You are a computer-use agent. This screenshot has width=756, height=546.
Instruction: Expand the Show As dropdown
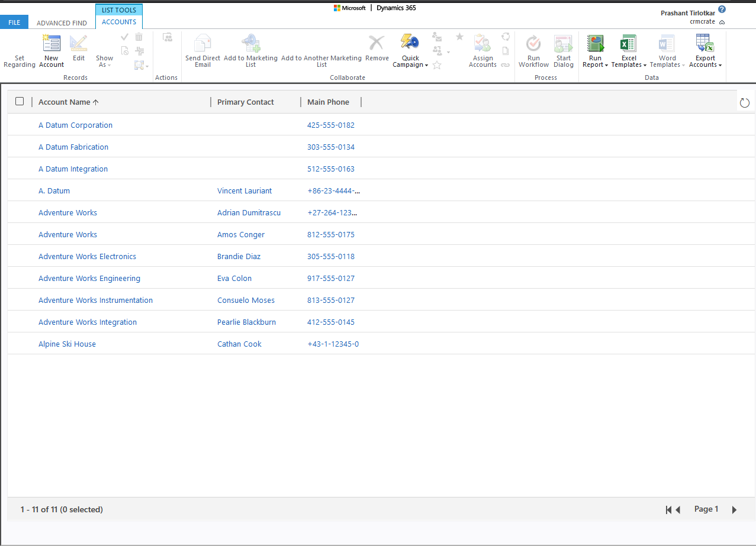(x=110, y=65)
